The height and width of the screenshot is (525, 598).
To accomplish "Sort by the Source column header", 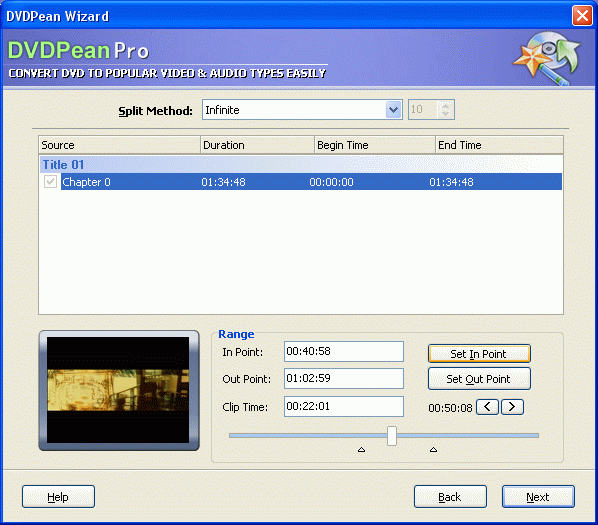I will tap(119, 145).
